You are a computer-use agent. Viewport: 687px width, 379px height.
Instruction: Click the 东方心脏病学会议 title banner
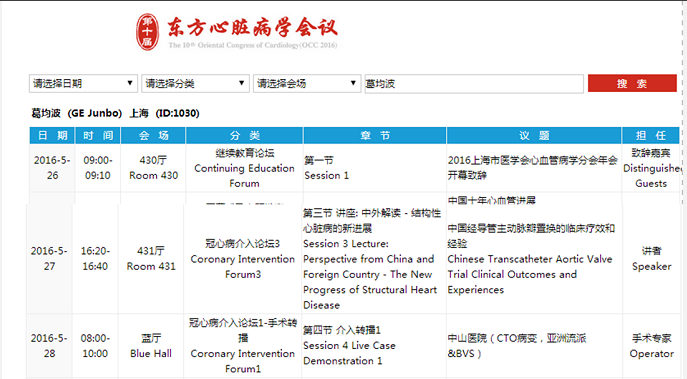click(253, 28)
